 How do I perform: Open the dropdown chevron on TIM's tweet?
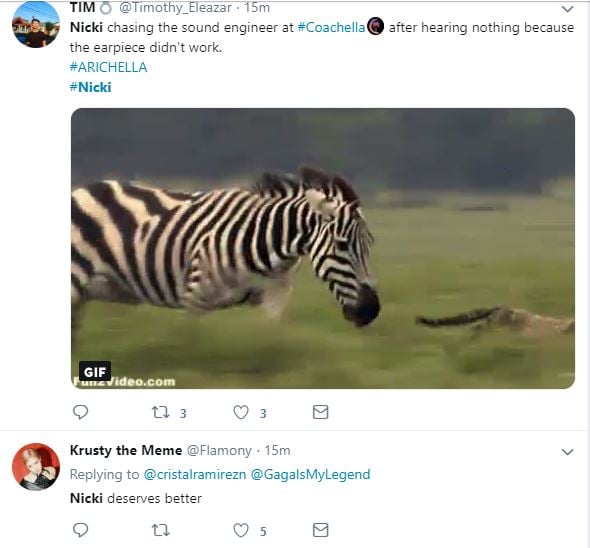pyautogui.click(x=567, y=8)
